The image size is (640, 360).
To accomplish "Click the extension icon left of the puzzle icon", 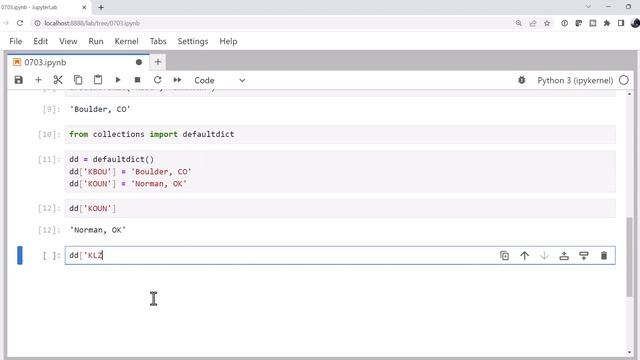I will tap(593, 23).
